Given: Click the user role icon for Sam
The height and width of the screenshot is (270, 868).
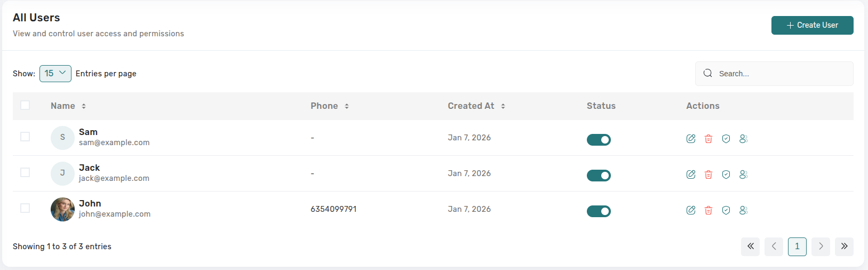Looking at the screenshot, I should (744, 139).
